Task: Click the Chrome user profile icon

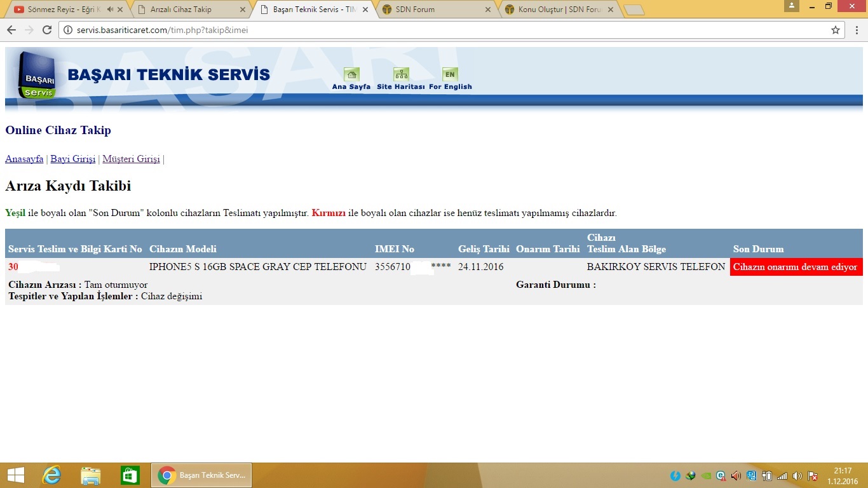Action: click(792, 6)
